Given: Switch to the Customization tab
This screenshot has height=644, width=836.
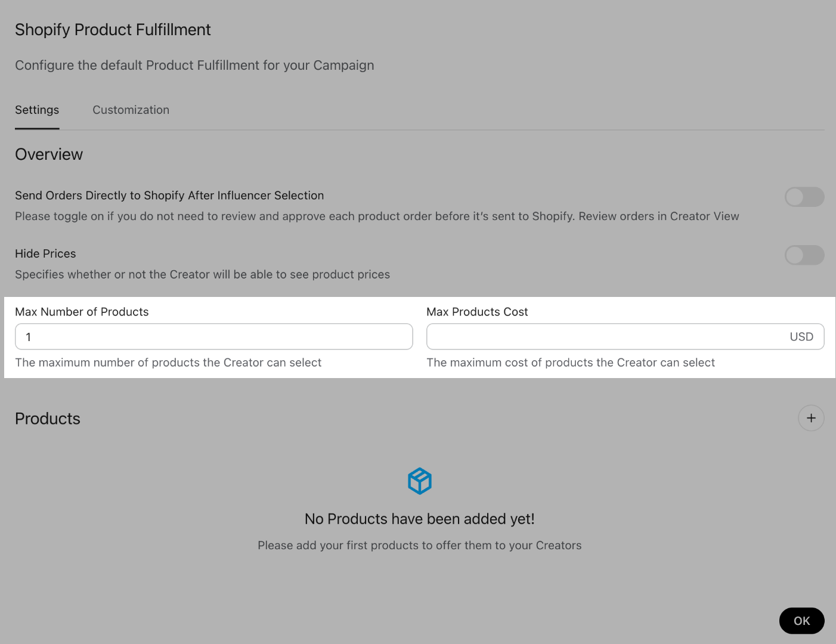Looking at the screenshot, I should [131, 110].
